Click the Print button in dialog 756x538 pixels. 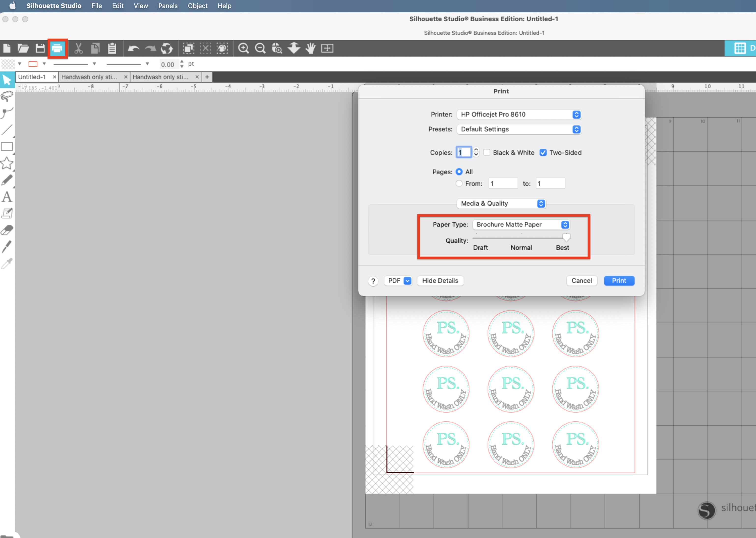click(x=619, y=281)
